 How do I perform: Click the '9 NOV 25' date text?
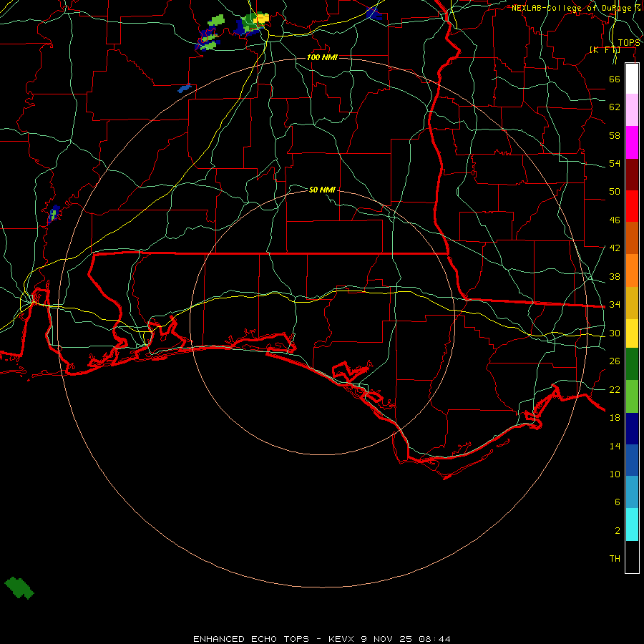click(386, 639)
